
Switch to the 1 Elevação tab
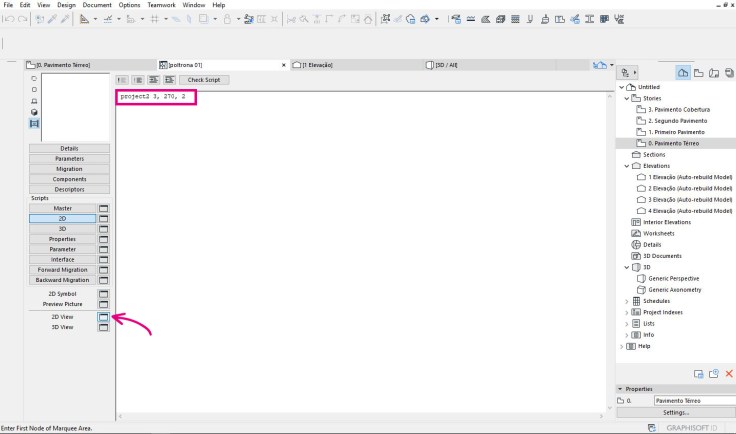click(356, 65)
